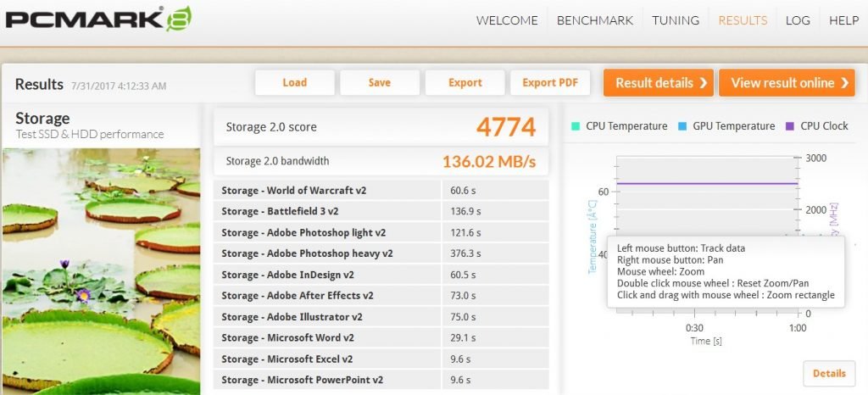Click View result online button
This screenshot has width=868, height=395.
click(x=787, y=82)
